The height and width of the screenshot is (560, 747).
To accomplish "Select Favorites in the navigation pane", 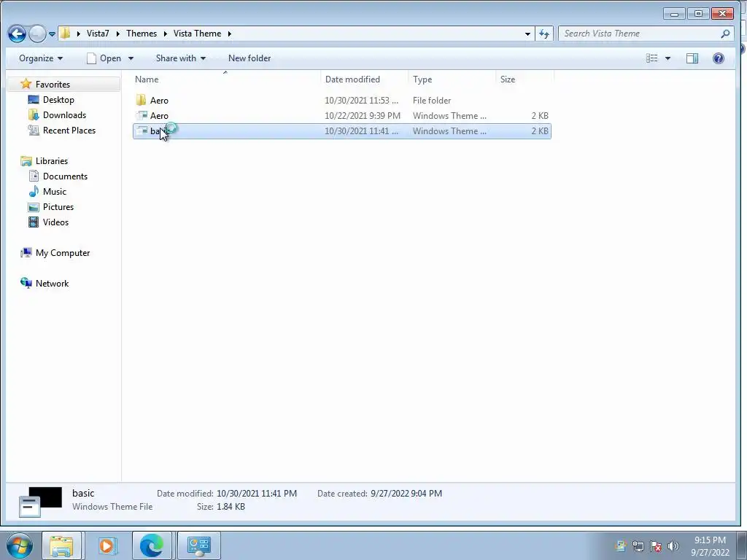I will tap(53, 85).
